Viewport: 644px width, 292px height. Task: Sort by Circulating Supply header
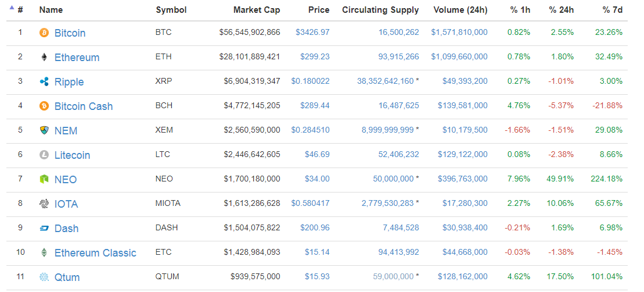(380, 10)
